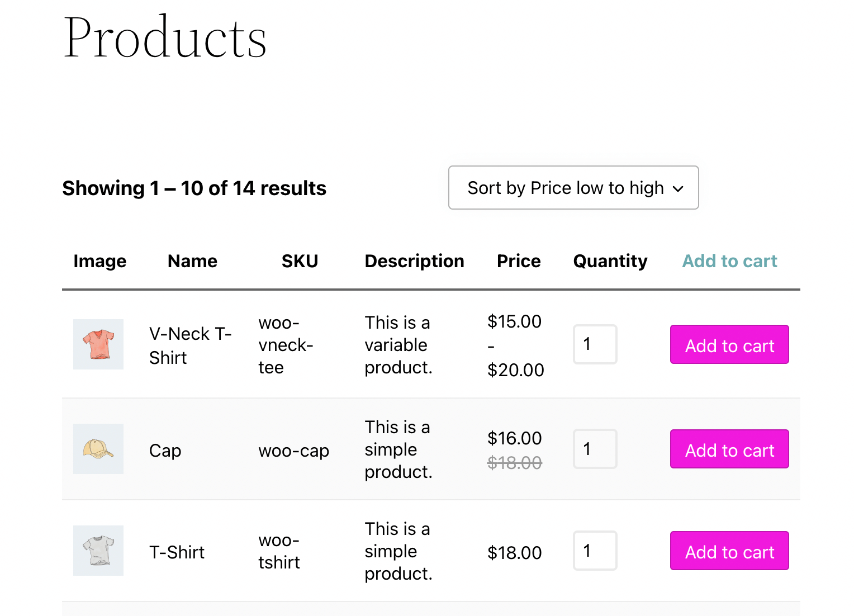
Task: Open the V-Neck T-Shirt product thumbnail
Action: click(x=98, y=344)
